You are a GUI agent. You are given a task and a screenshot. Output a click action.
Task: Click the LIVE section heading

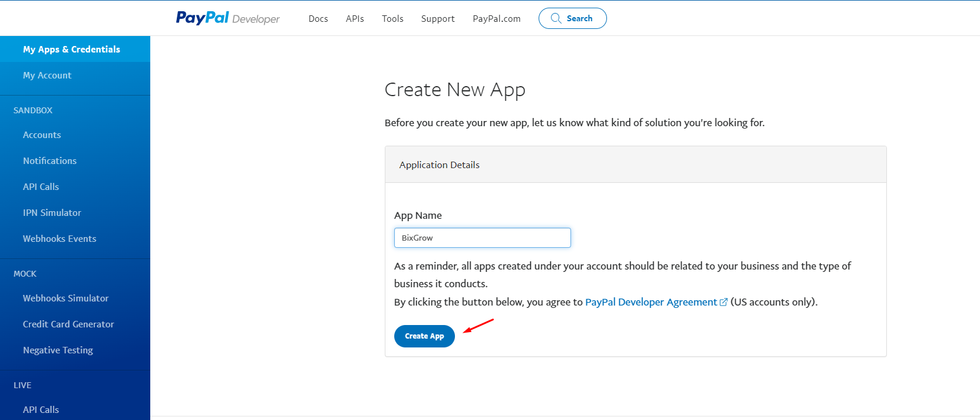click(x=22, y=385)
